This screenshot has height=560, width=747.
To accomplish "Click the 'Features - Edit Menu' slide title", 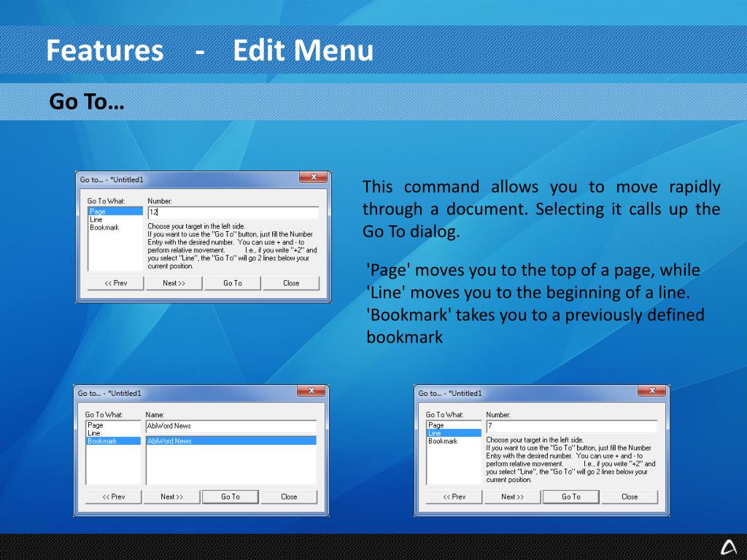I will [209, 50].
